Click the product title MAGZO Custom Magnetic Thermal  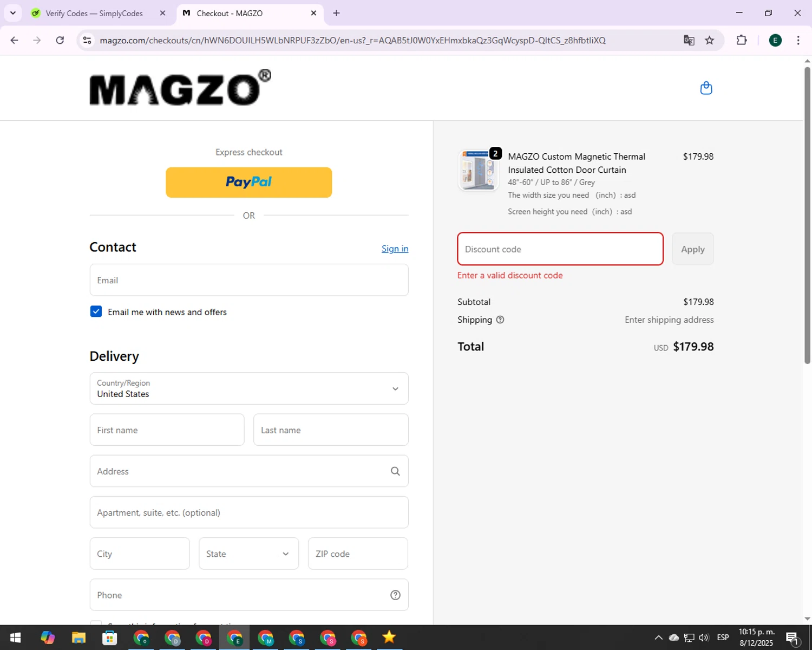click(x=577, y=163)
